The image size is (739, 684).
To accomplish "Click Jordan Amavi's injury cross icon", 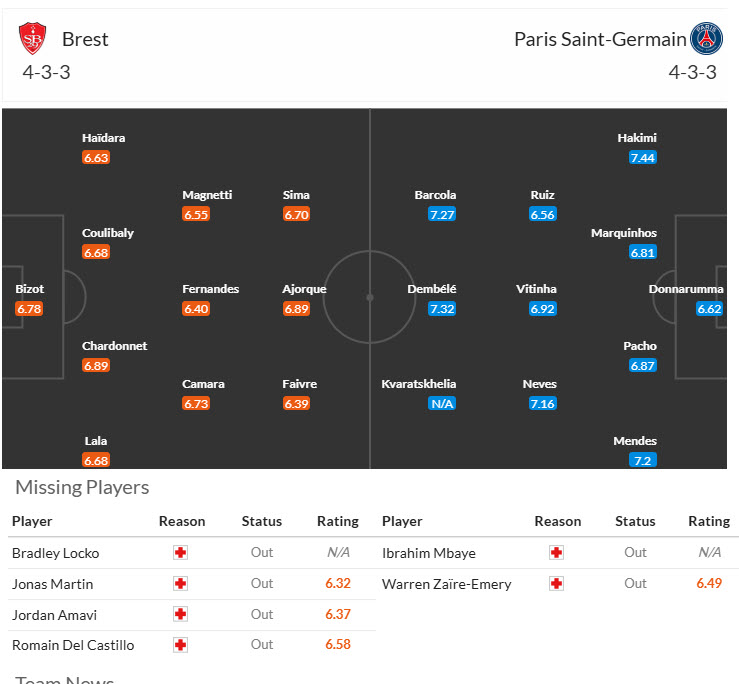I will coord(181,614).
